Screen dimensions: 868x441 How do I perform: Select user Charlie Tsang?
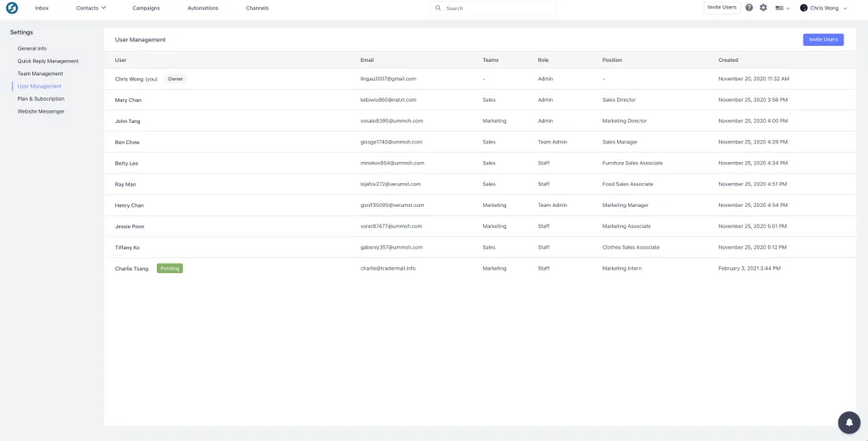click(x=131, y=269)
